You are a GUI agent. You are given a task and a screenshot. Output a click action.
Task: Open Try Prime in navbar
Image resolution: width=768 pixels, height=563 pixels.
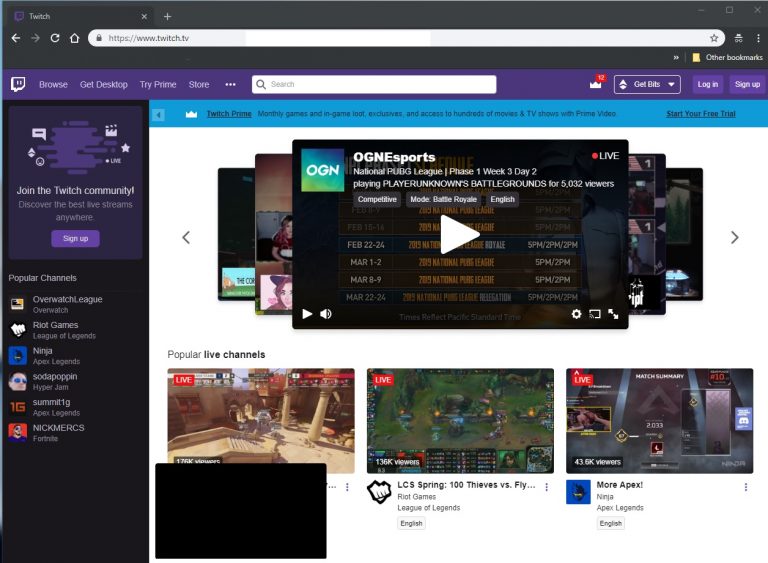pyautogui.click(x=158, y=84)
